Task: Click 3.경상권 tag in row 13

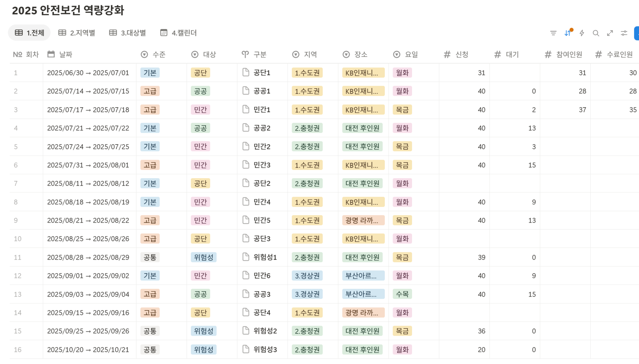Action: [x=307, y=294]
